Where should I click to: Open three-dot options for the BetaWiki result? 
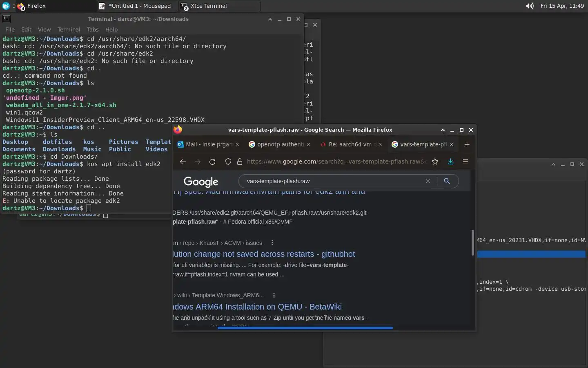click(x=274, y=295)
